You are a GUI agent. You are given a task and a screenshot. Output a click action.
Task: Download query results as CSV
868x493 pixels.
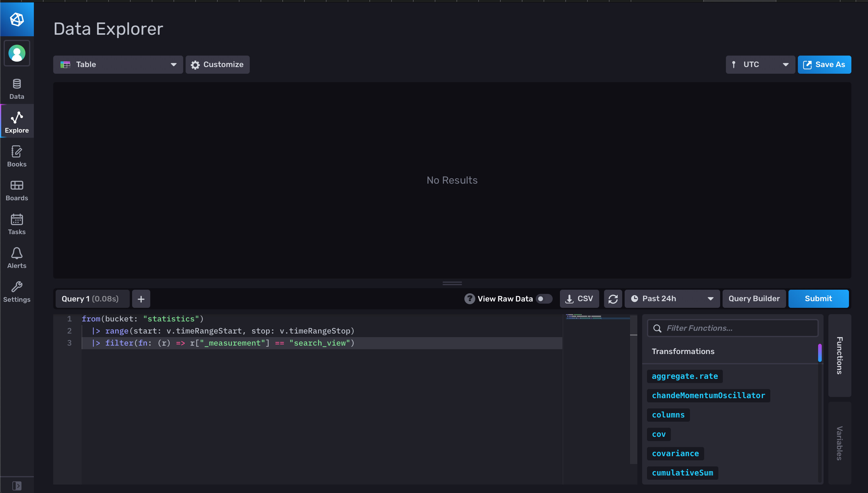tap(579, 299)
